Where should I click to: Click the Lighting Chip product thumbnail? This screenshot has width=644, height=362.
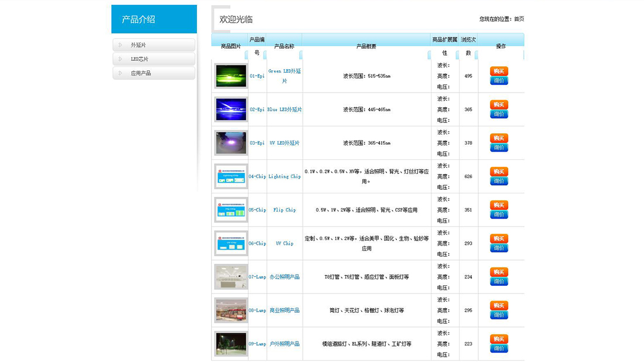pyautogui.click(x=230, y=176)
